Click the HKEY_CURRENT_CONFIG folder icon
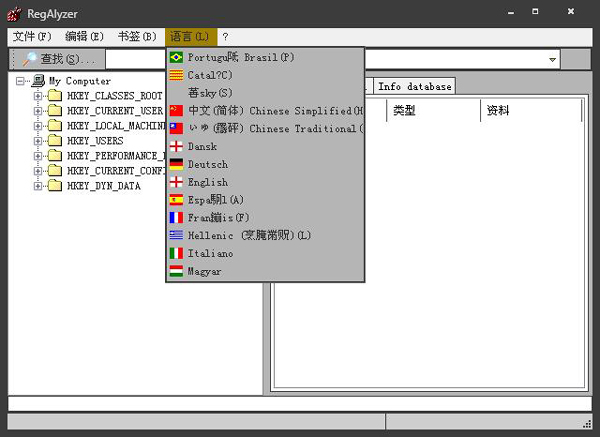 click(55, 170)
